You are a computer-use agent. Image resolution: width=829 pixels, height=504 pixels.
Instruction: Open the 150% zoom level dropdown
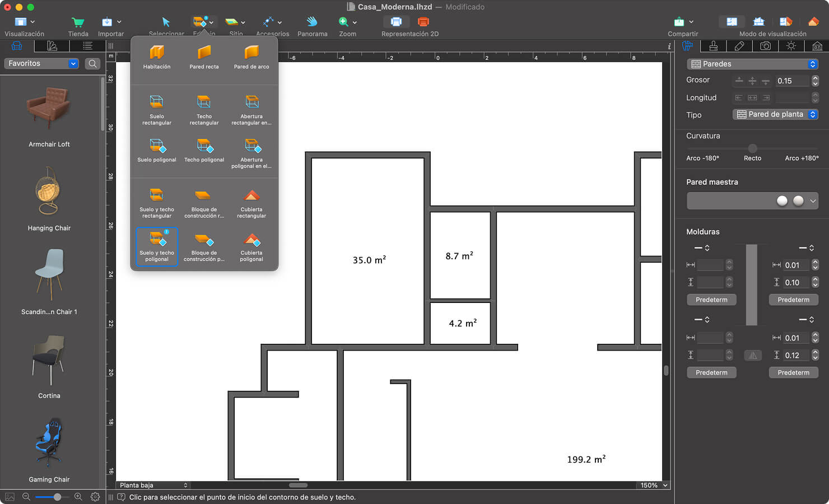(x=653, y=486)
